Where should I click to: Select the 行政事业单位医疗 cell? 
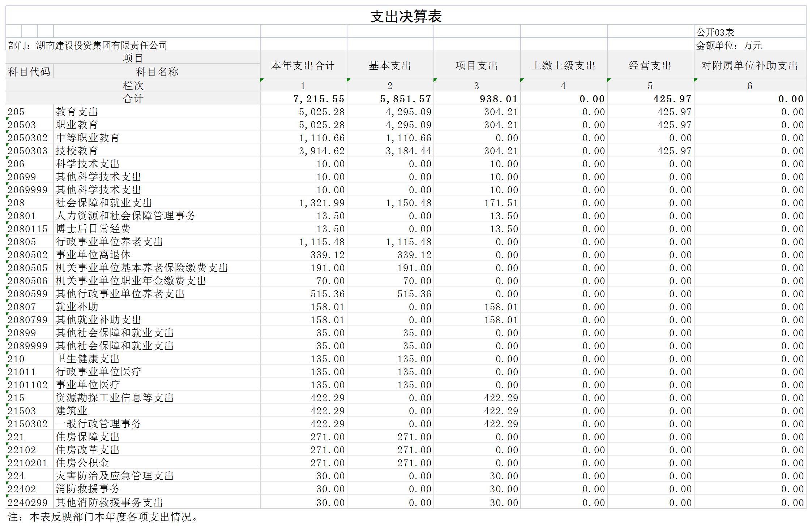157,372
